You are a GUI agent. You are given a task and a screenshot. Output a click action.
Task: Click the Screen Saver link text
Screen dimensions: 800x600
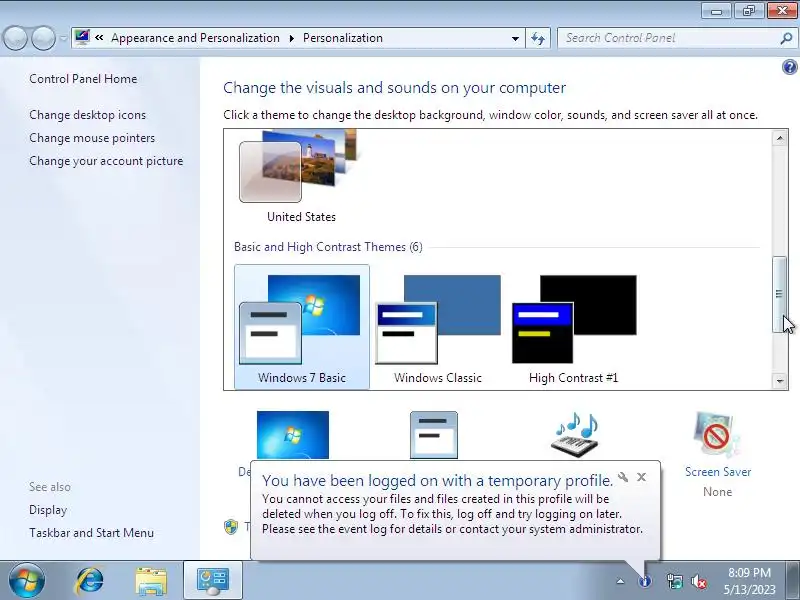(x=718, y=472)
